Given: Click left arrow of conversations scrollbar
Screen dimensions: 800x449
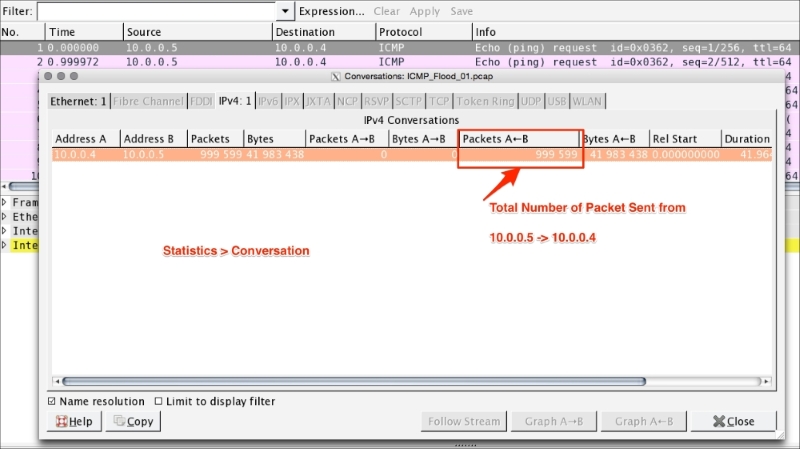Looking at the screenshot, I should (56, 381).
